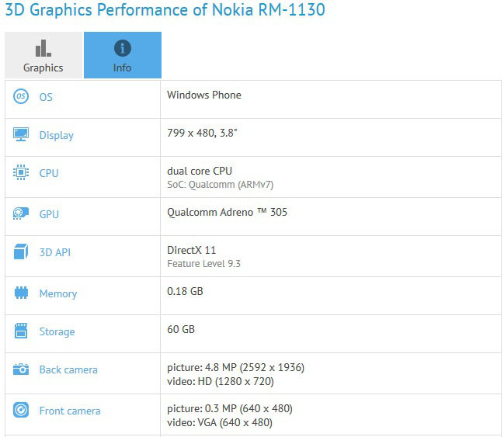Click the Back camera icon

click(21, 369)
